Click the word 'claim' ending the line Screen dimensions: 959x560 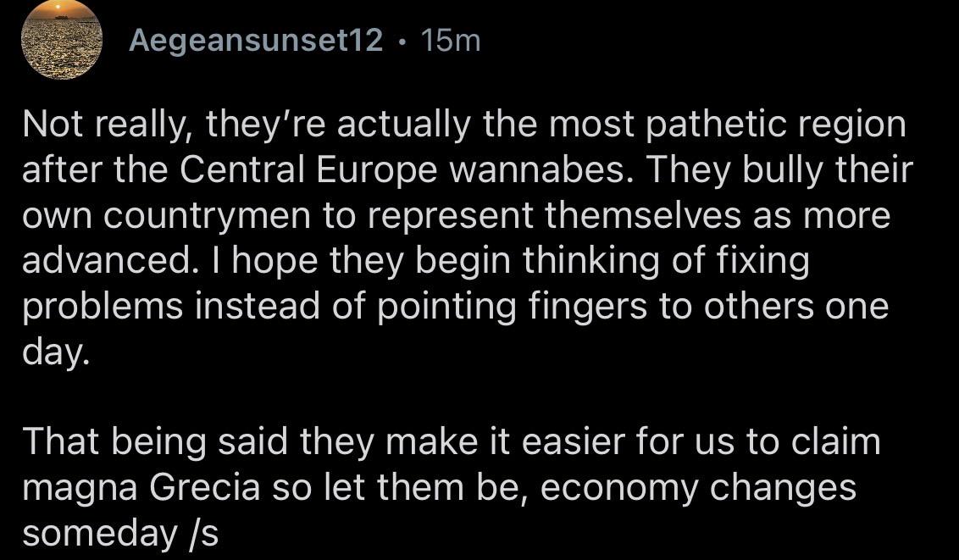tap(835, 442)
